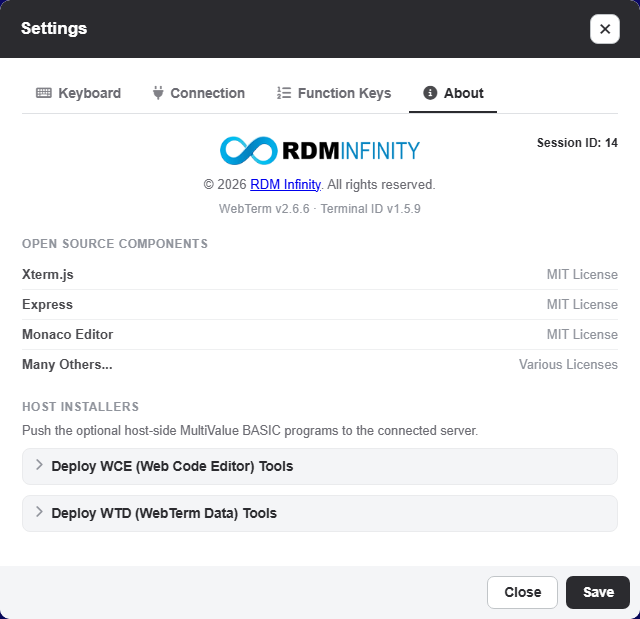Select the About tab label
This screenshot has width=640, height=619.
pos(463,93)
